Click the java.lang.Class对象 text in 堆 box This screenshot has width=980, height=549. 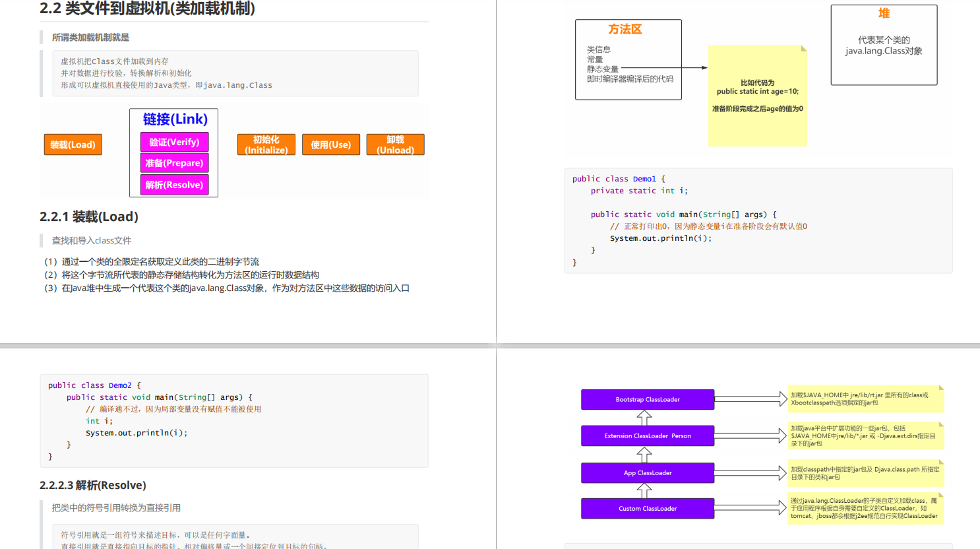pos(884,51)
